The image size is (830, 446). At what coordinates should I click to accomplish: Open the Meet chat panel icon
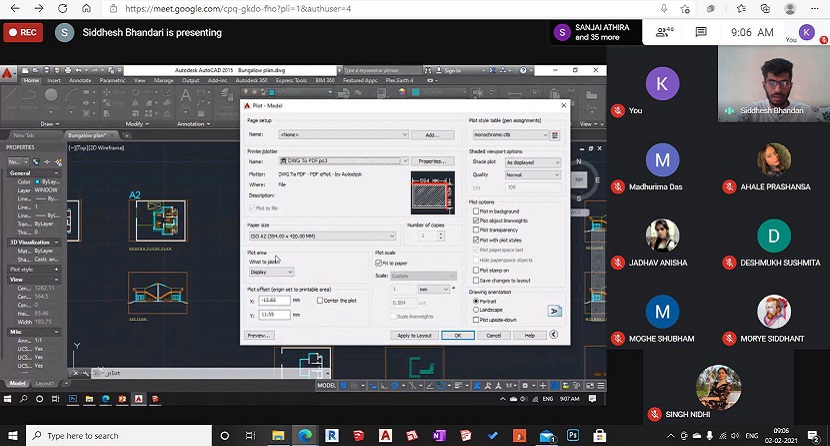click(701, 32)
